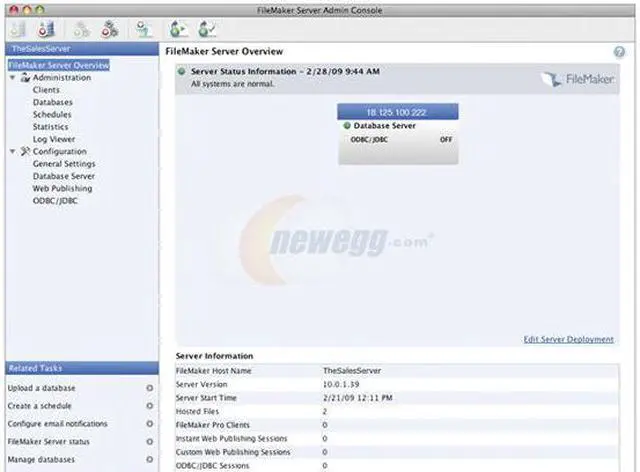Open Log Viewer in the sidebar
Image resolution: width=640 pixels, height=472 pixels.
[54, 139]
